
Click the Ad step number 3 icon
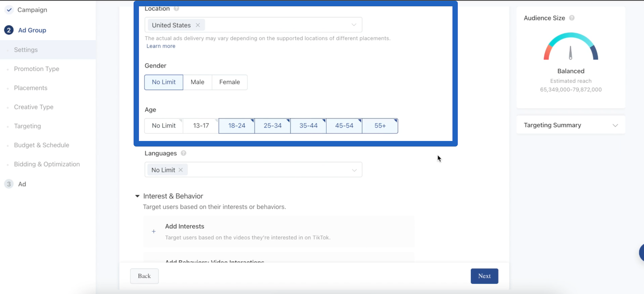[x=9, y=184]
